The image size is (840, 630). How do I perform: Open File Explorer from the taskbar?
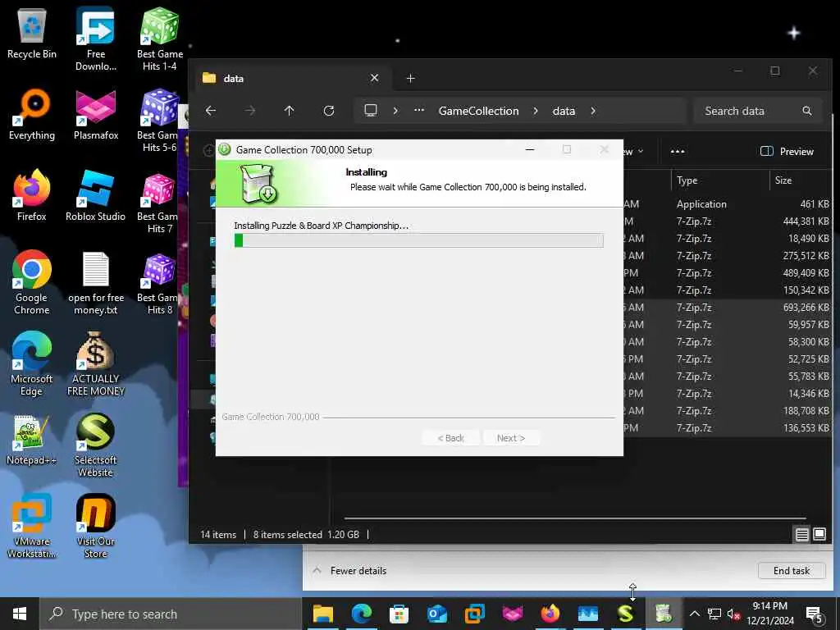pos(323,614)
